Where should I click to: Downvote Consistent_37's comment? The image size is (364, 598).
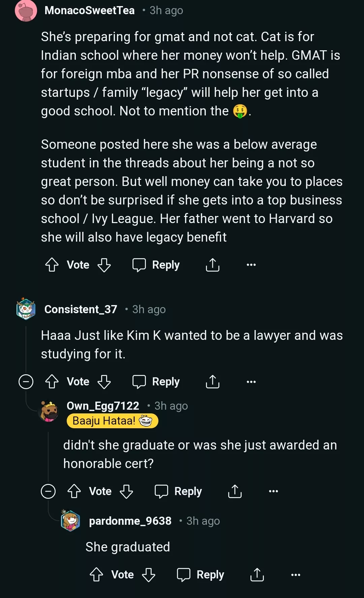coord(104,382)
